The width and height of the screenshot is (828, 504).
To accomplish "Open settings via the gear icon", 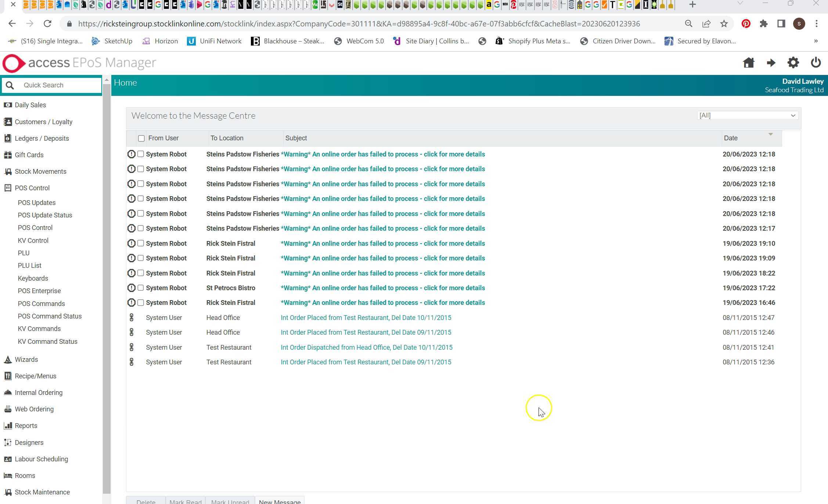I will pyautogui.click(x=793, y=63).
